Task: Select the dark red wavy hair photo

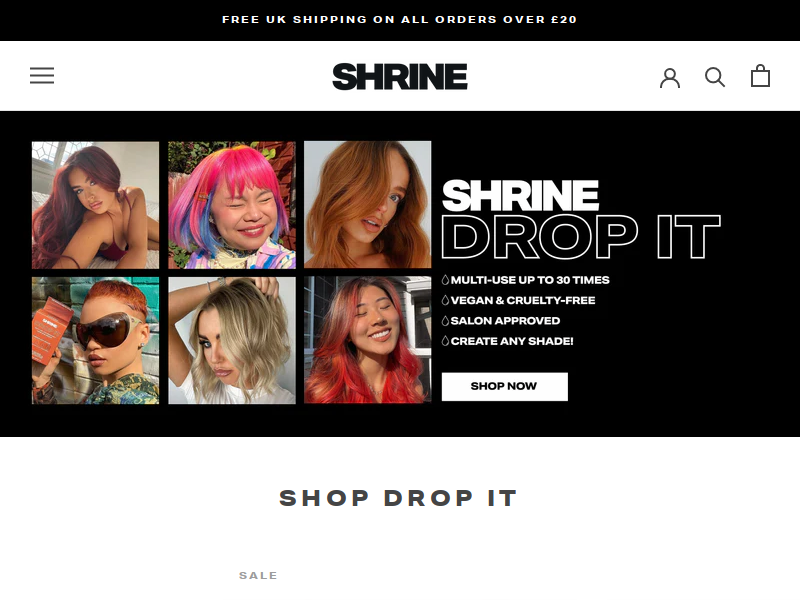Action: click(x=95, y=205)
